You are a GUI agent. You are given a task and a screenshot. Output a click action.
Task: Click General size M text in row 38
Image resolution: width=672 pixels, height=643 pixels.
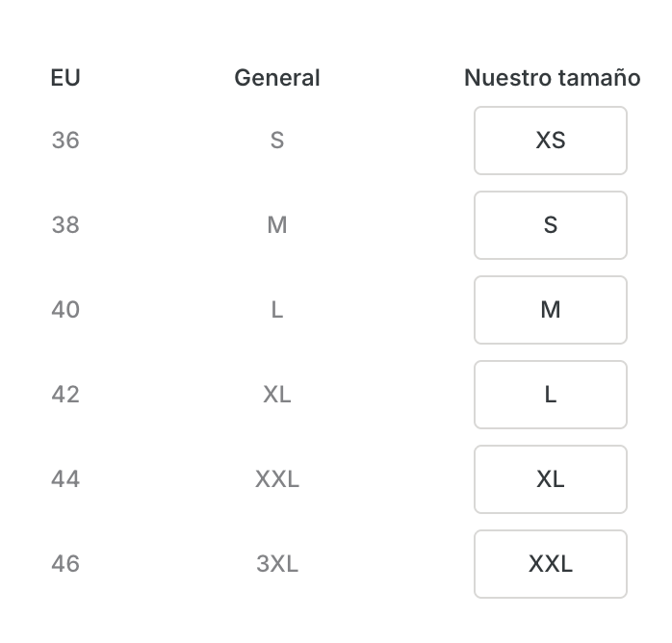point(277,225)
